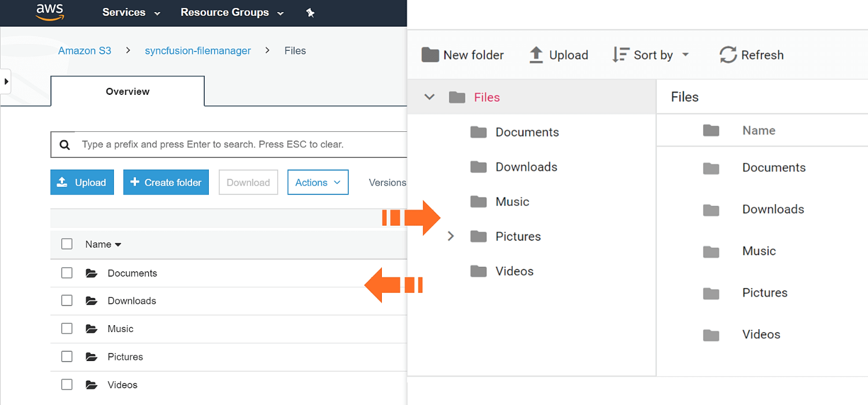Check the Documents row checkbox
This screenshot has width=868, height=405.
67,273
